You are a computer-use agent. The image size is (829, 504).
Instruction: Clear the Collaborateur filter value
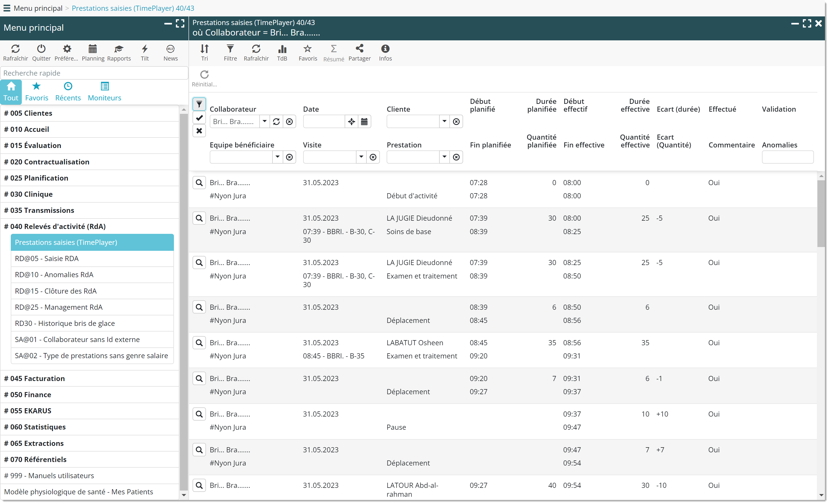tap(289, 122)
